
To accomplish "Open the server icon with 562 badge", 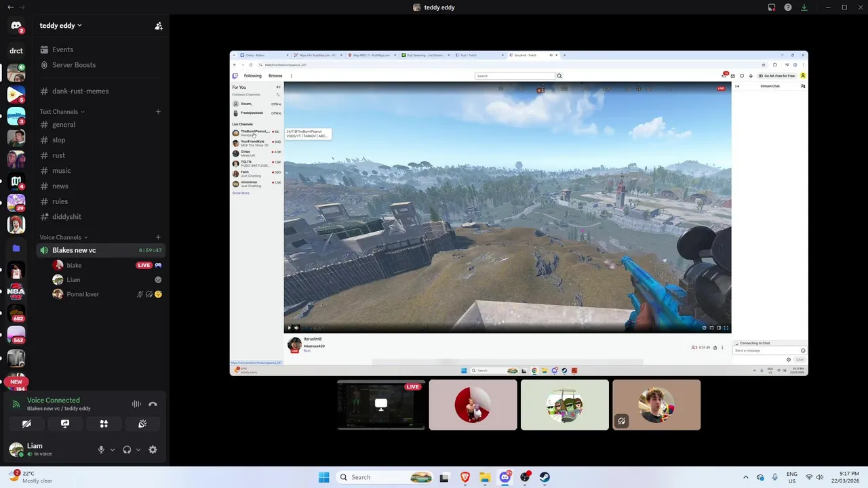I will tap(16, 335).
